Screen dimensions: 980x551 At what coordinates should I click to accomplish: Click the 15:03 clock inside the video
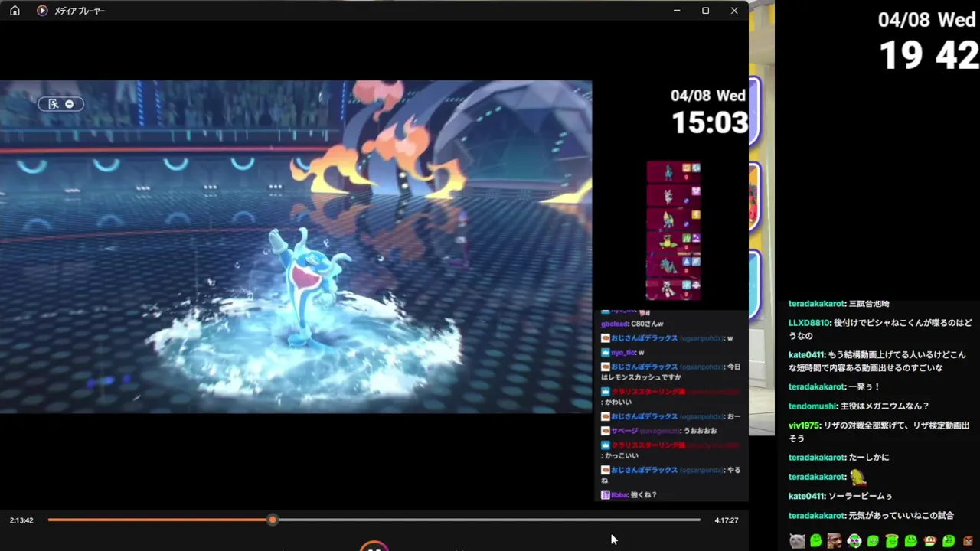[709, 122]
